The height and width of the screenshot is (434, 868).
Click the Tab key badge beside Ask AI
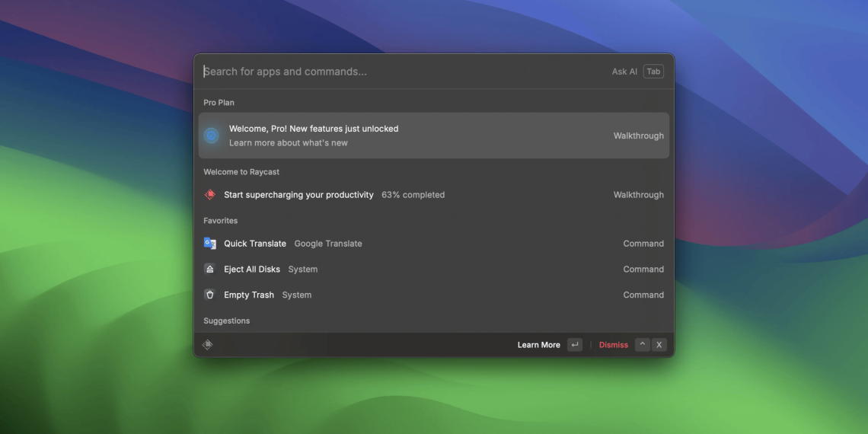point(653,72)
